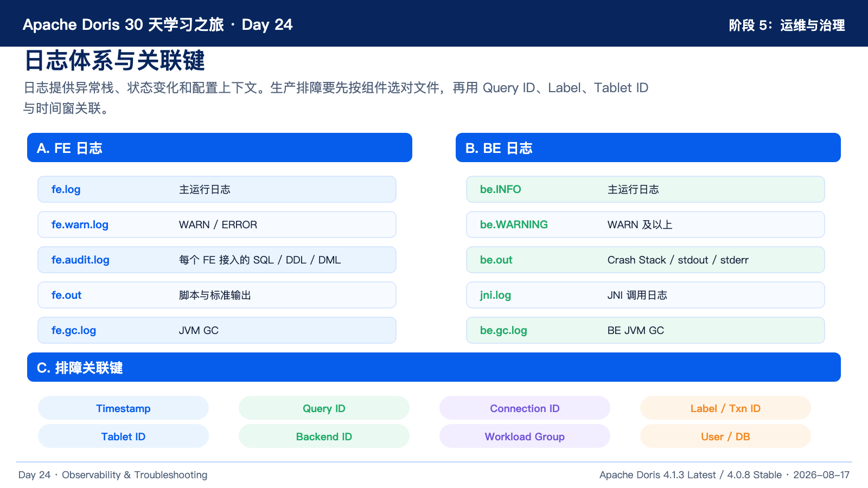Click the slide title '日志体系与关联键'
This screenshot has height=488, width=868.
114,60
